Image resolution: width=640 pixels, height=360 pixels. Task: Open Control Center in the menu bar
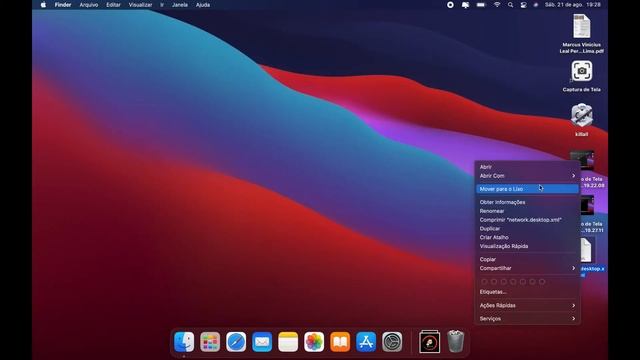click(523, 5)
